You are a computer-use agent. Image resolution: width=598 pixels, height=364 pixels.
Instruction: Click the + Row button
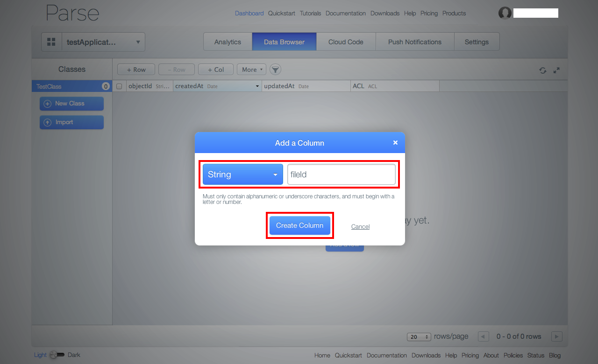click(x=136, y=70)
